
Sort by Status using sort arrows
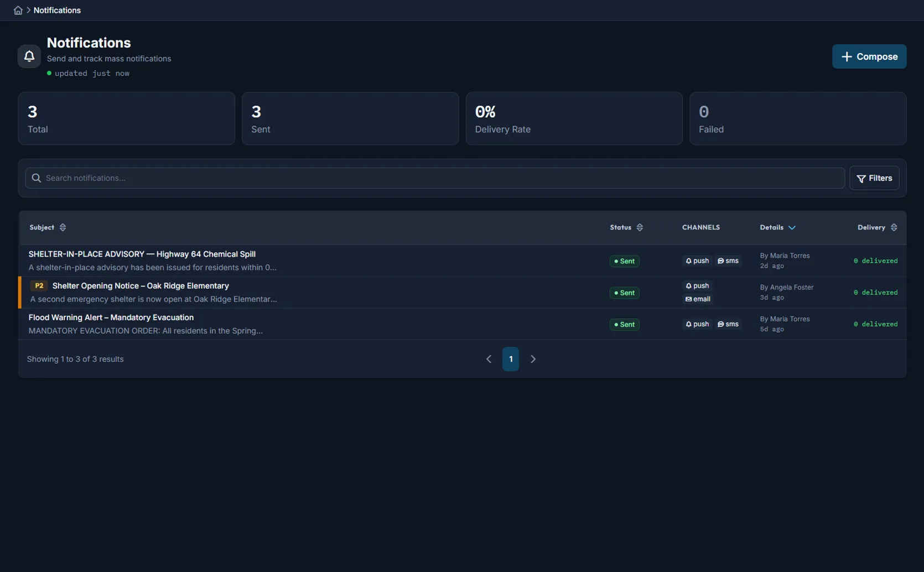(x=640, y=228)
